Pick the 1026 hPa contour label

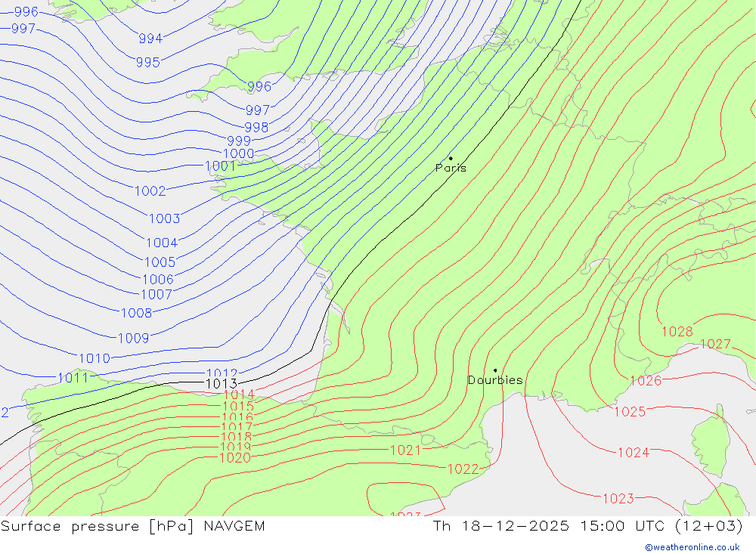(646, 380)
